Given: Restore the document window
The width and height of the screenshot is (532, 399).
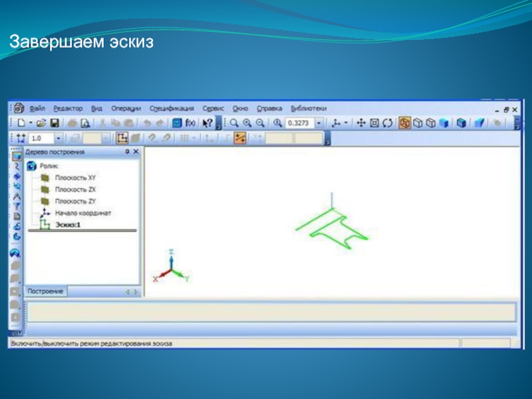Looking at the screenshot, I should pyautogui.click(x=506, y=110).
